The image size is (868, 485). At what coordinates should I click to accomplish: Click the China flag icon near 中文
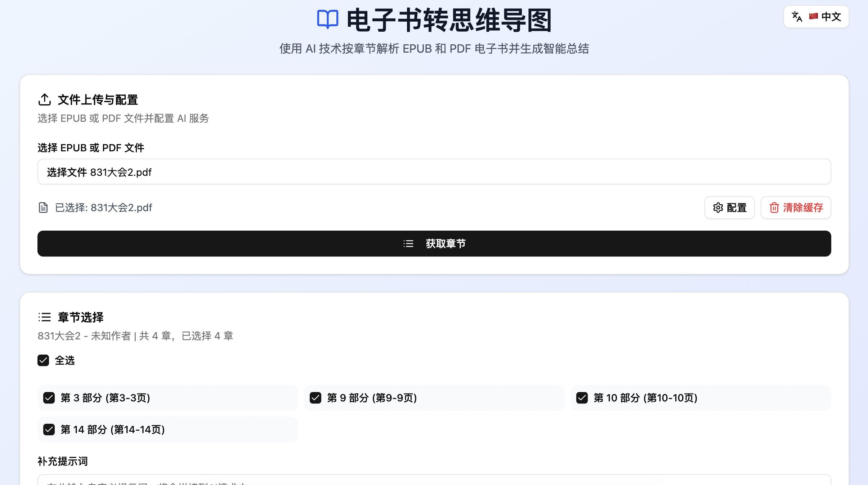(x=814, y=17)
